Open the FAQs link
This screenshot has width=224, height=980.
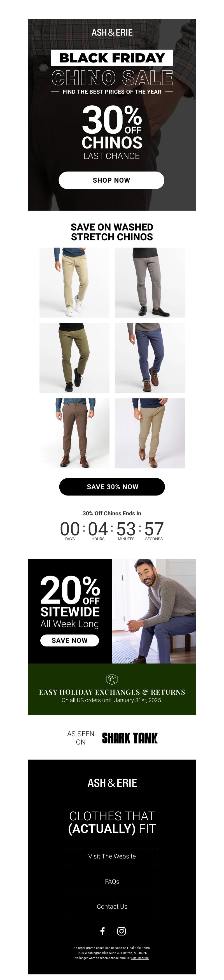[112, 881]
